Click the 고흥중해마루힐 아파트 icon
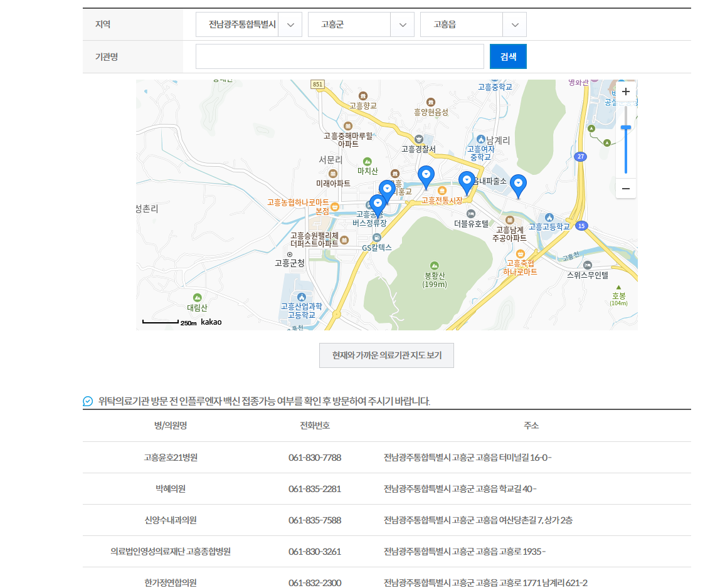Image resolution: width=725 pixels, height=588 pixels. point(348,126)
